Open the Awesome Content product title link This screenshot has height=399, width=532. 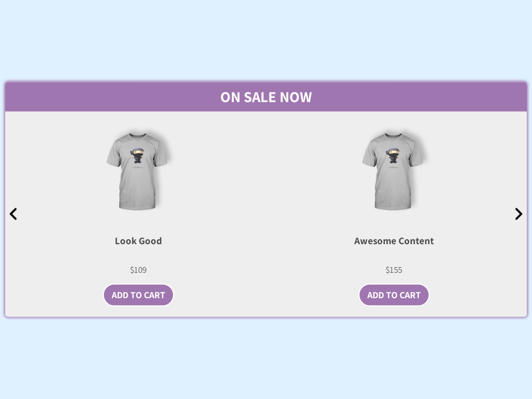coord(394,241)
